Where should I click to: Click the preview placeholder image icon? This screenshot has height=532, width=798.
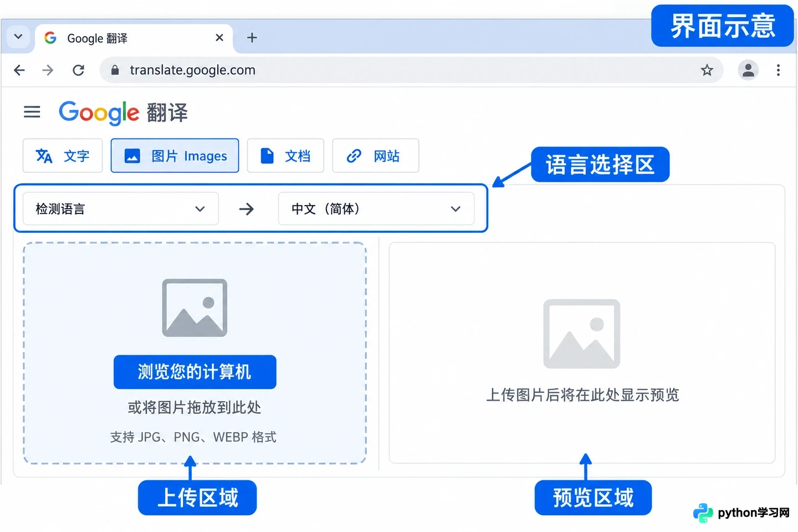pyautogui.click(x=582, y=334)
